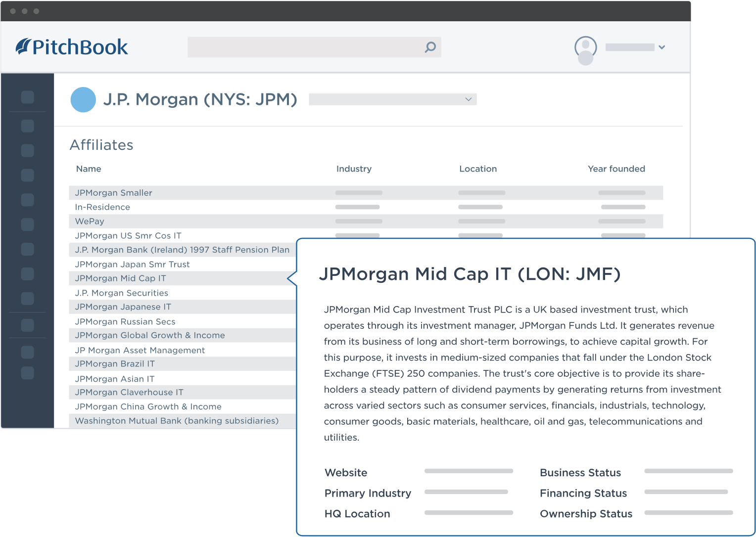Select JPMorgan Brazil IT
This screenshot has height=537, width=756.
(182, 363)
